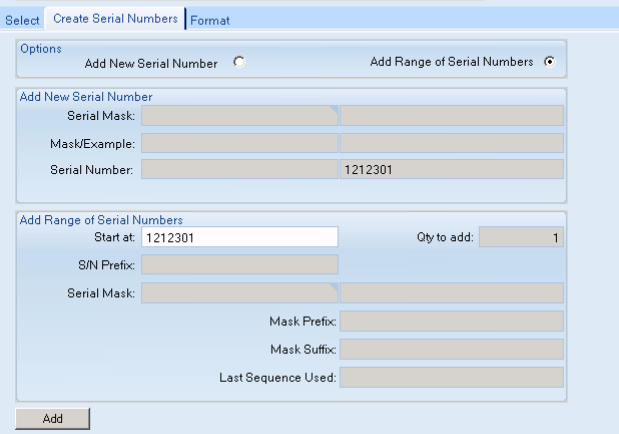This screenshot has width=619, height=434.
Task: Click the Mask Suffix field
Action: click(452, 349)
